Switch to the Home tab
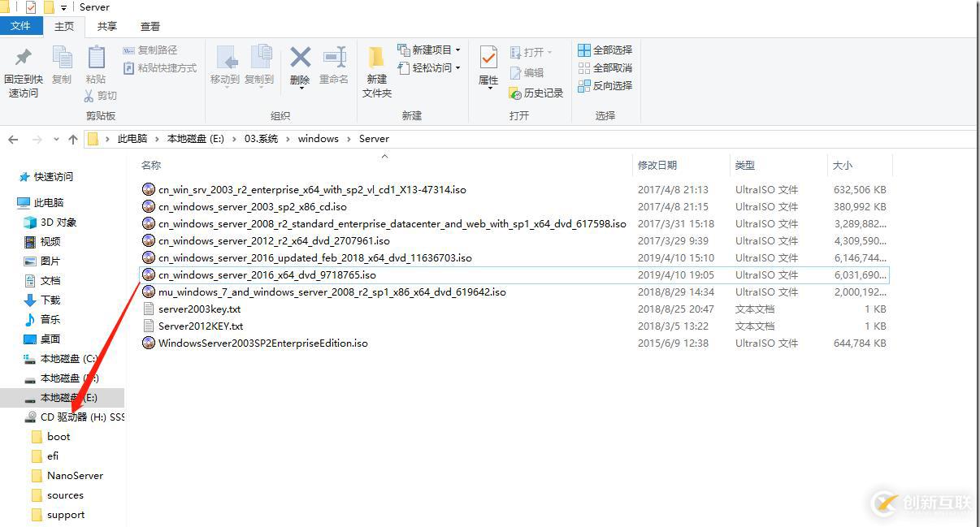This screenshot has width=980, height=527. pyautogui.click(x=64, y=26)
